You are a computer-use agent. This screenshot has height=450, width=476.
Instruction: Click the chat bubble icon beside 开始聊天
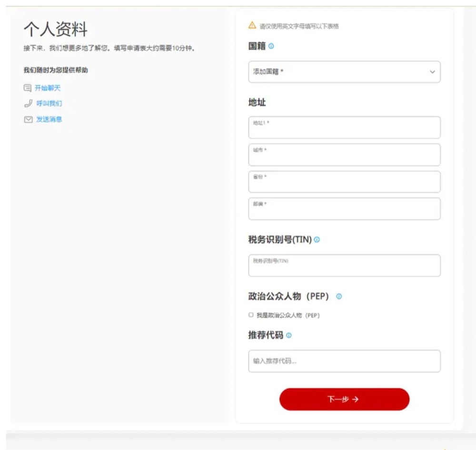click(x=28, y=88)
